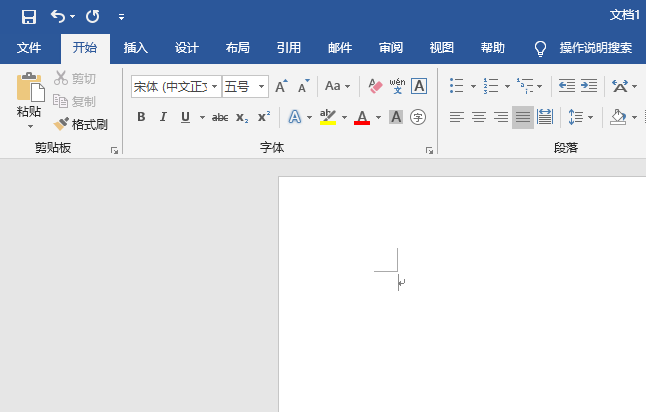The width and height of the screenshot is (646, 412).
Task: Toggle Strikethrough (abc) formatting
Action: [x=220, y=117]
